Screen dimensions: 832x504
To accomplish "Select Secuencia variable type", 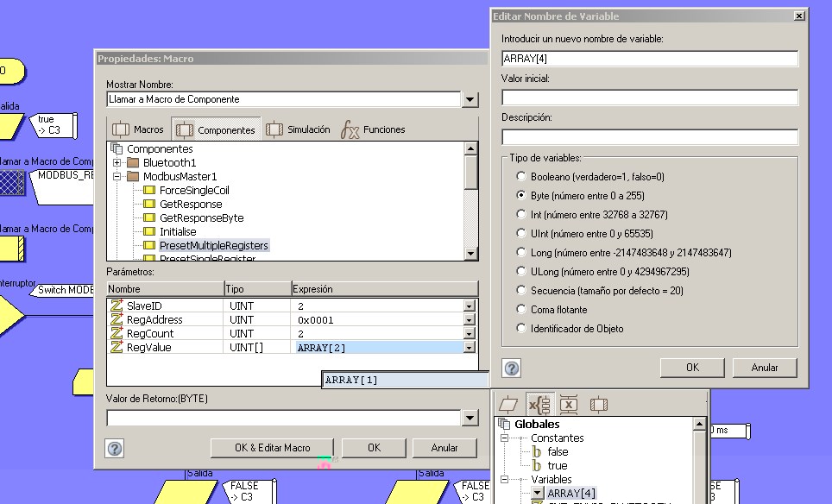I will [x=521, y=290].
